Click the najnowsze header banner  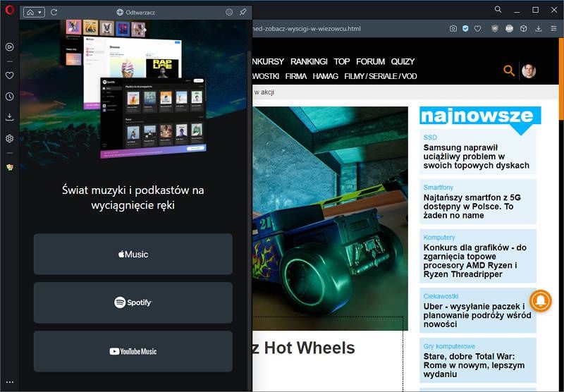[480, 116]
